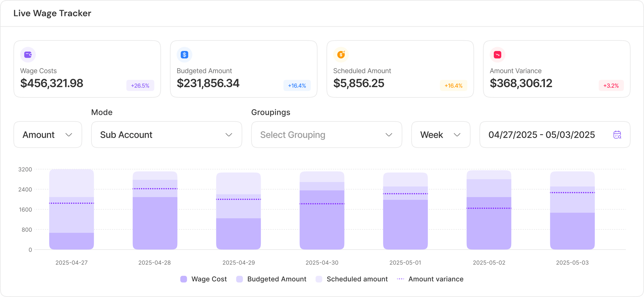
Task: Open the Select Grouping dropdown
Action: (x=326, y=135)
